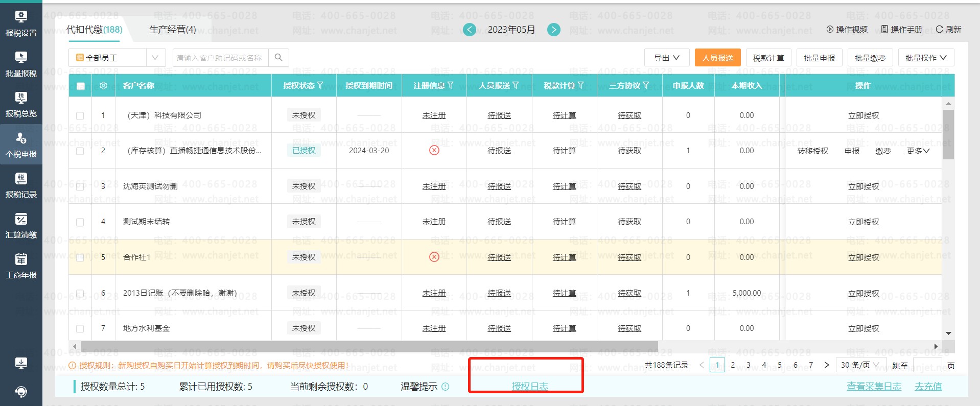Image resolution: width=980 pixels, height=406 pixels.
Task: Click 立即授权 for 测试期末结转
Action: coord(864,222)
